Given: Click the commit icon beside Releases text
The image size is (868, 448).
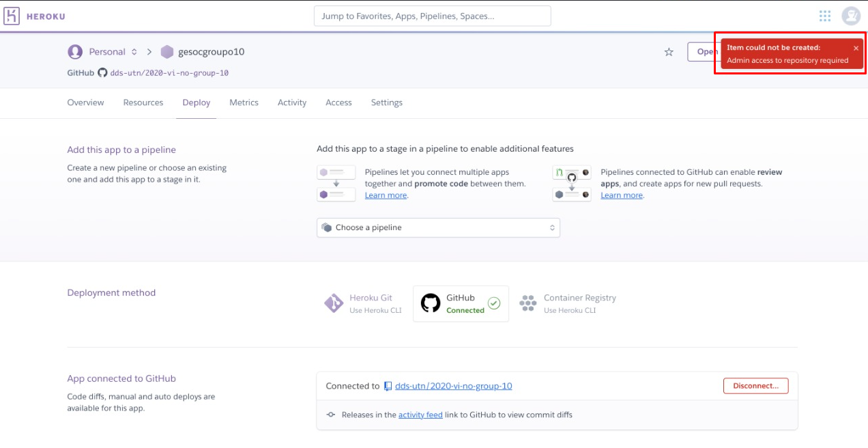Looking at the screenshot, I should tap(331, 415).
